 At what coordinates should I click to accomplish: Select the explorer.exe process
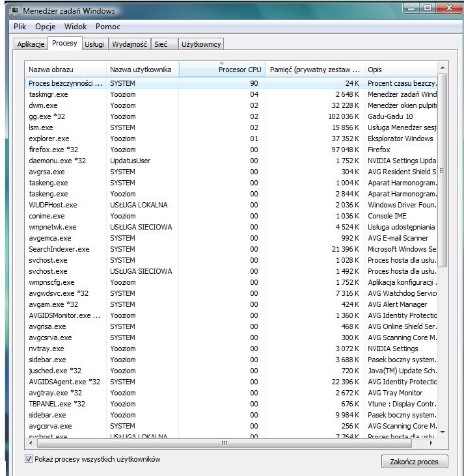(232, 139)
